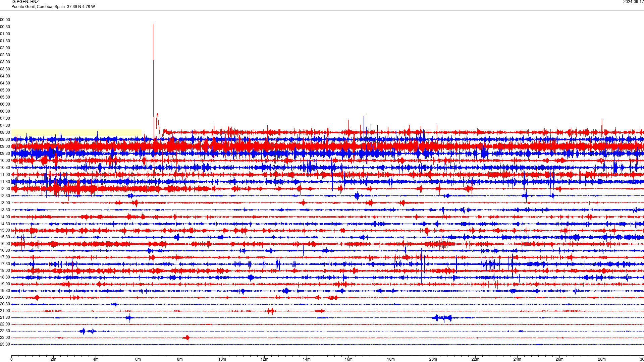The width and height of the screenshot is (644, 362).
Task: Select the 06:00 time row label
Action: coord(5,104)
